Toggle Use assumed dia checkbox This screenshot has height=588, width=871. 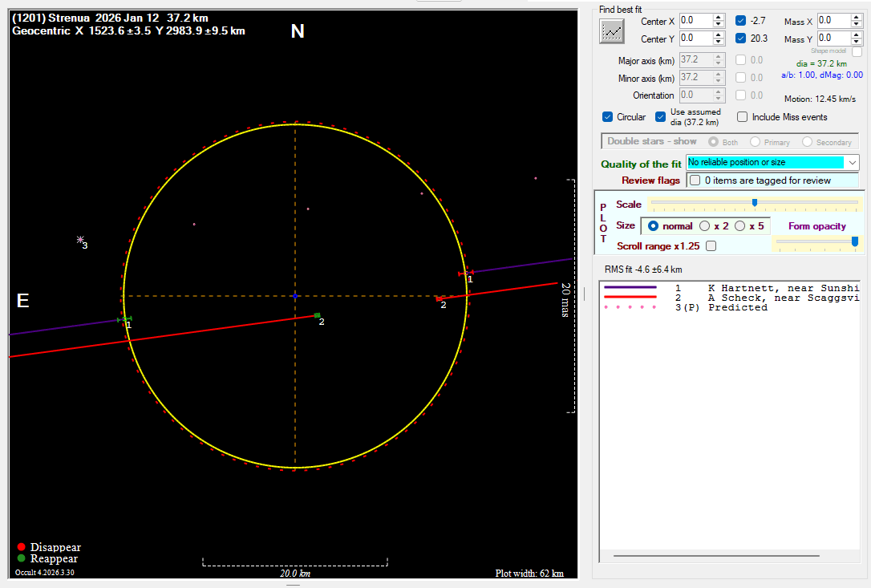point(661,117)
